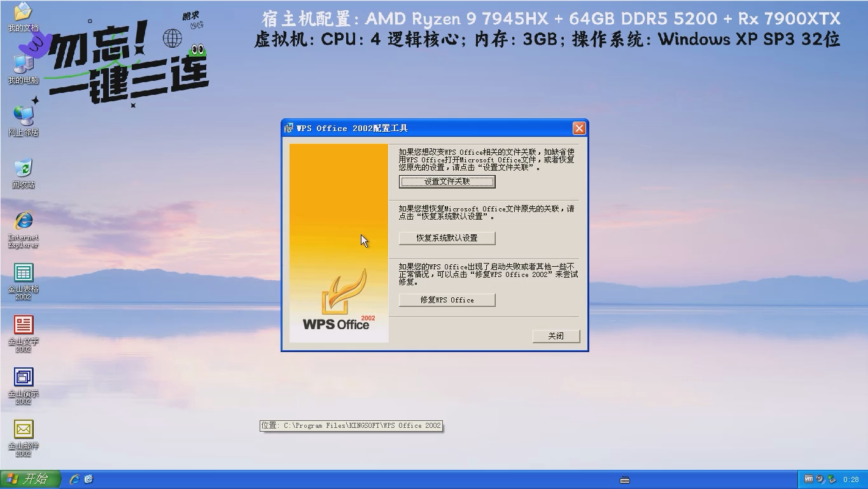868x489 pixels.
Task: Click the keyboard language bar icon on taskbar
Action: click(624, 479)
